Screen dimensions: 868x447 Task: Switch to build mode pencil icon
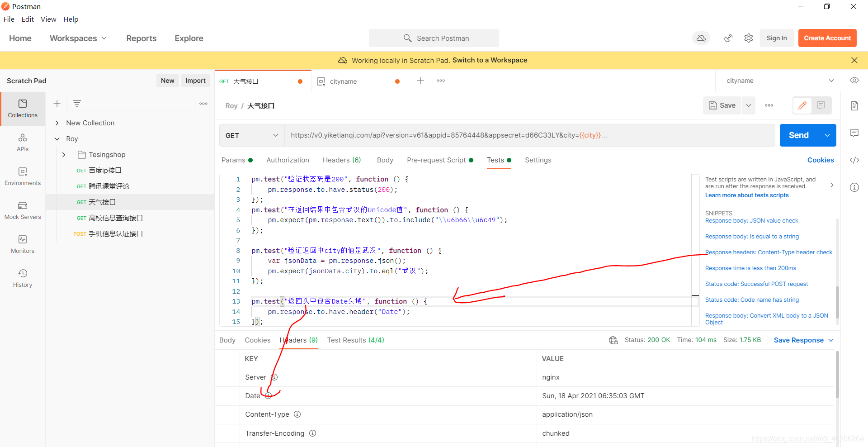click(x=802, y=105)
